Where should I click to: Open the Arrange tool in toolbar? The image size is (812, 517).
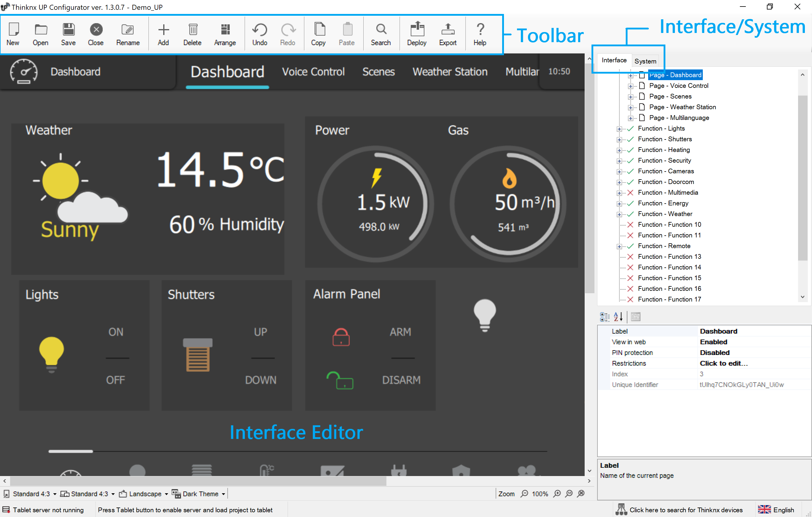coord(225,34)
